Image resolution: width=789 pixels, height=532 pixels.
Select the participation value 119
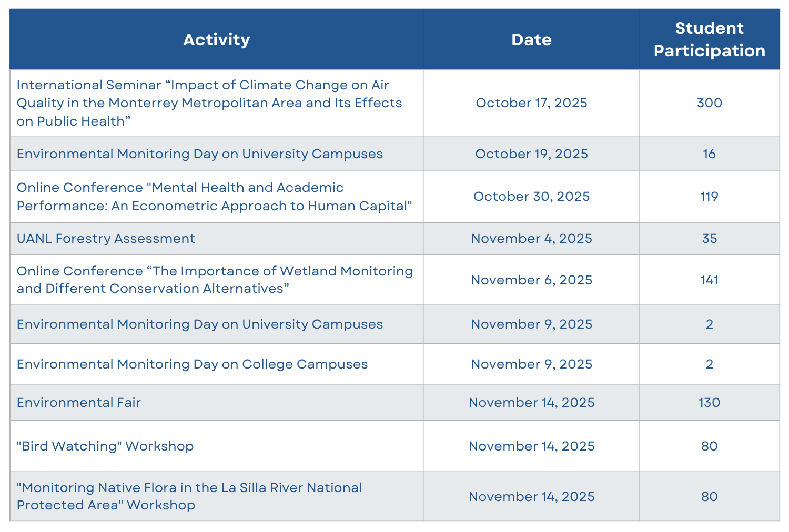click(709, 197)
